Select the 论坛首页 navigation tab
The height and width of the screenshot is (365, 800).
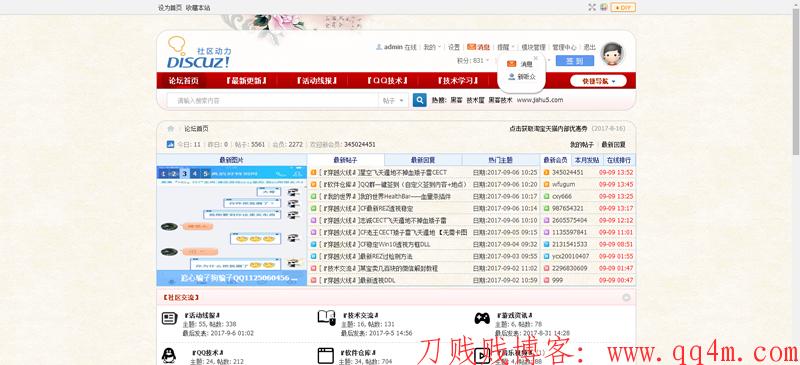184,81
